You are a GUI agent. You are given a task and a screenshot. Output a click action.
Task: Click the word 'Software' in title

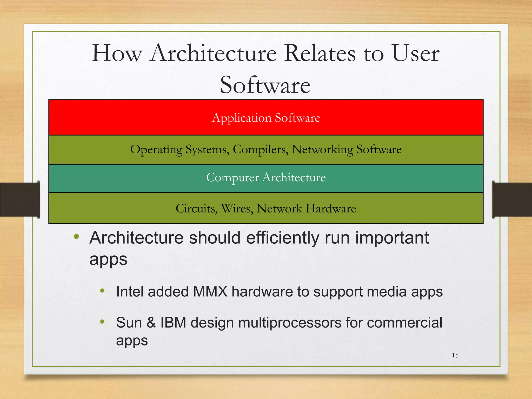click(x=265, y=85)
